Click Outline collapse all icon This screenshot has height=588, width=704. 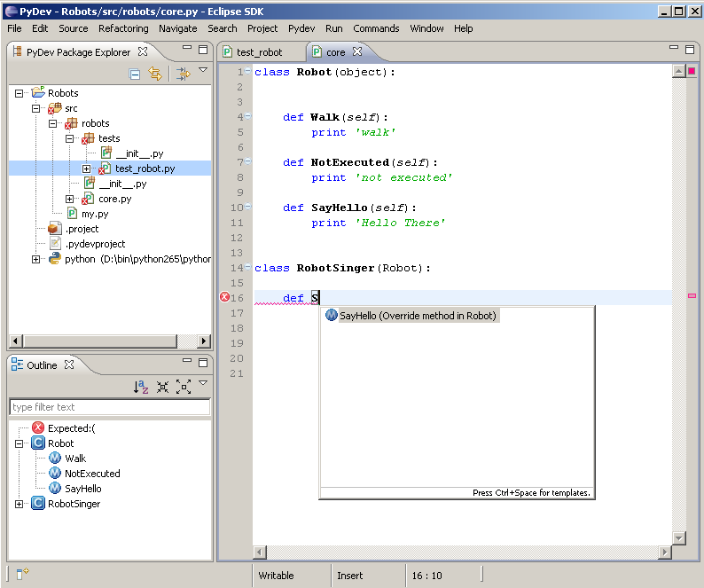click(x=162, y=387)
